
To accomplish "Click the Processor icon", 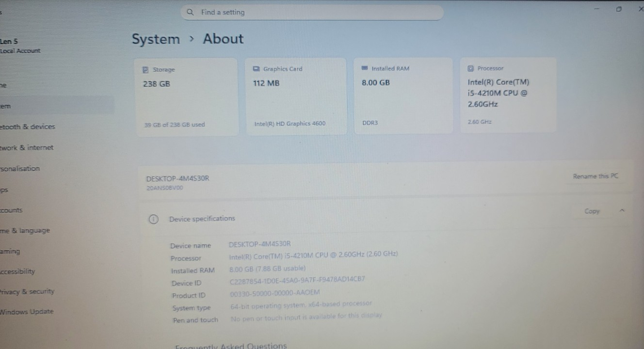I will click(x=470, y=68).
